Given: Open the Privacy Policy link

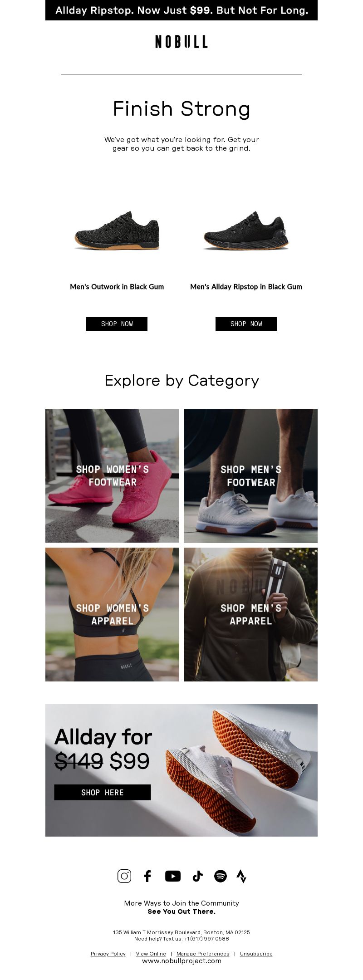Looking at the screenshot, I should click(108, 953).
